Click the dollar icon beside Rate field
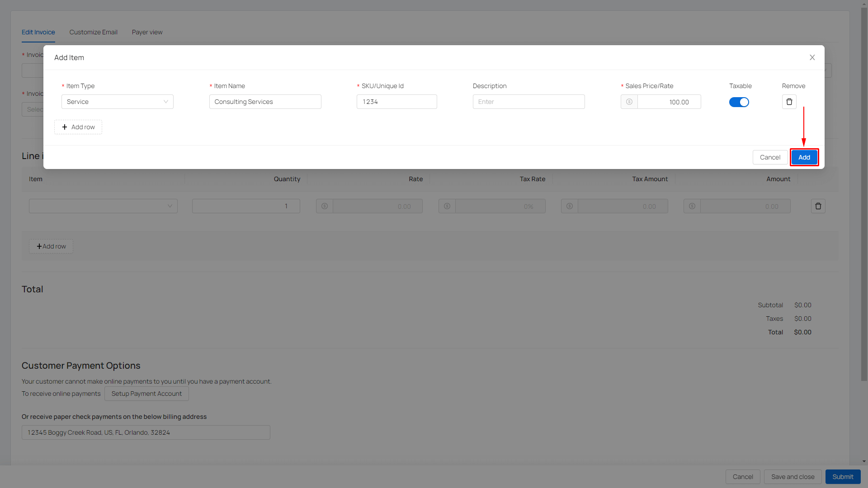The image size is (868, 488). tap(324, 206)
